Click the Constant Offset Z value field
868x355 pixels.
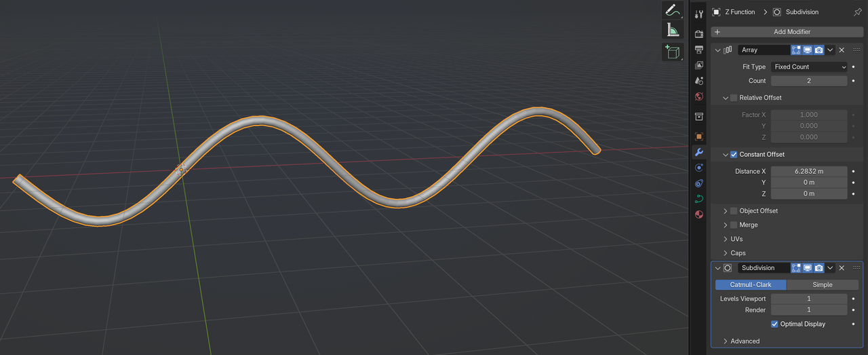pyautogui.click(x=809, y=194)
